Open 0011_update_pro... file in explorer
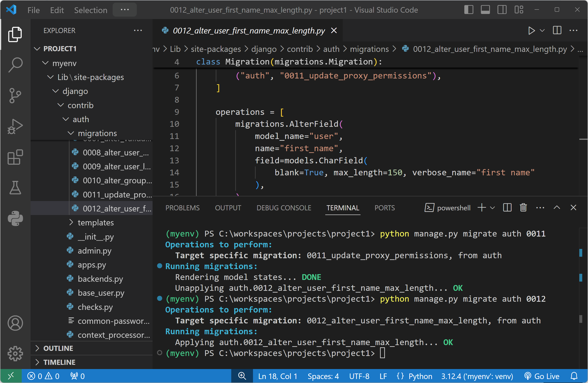The image size is (588, 383). [x=117, y=195]
